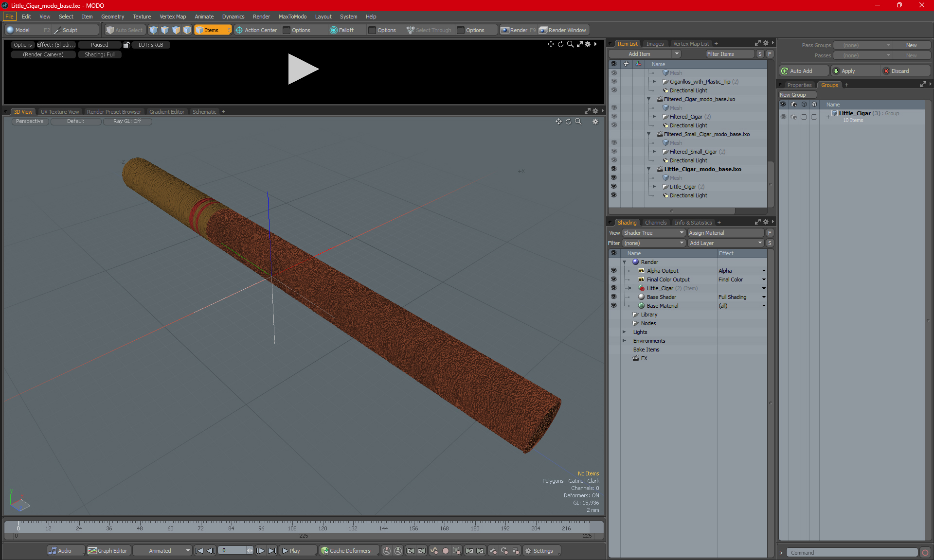Hide Alpha Output layer in shader tree
Viewport: 934px width, 560px height.
[614, 271]
